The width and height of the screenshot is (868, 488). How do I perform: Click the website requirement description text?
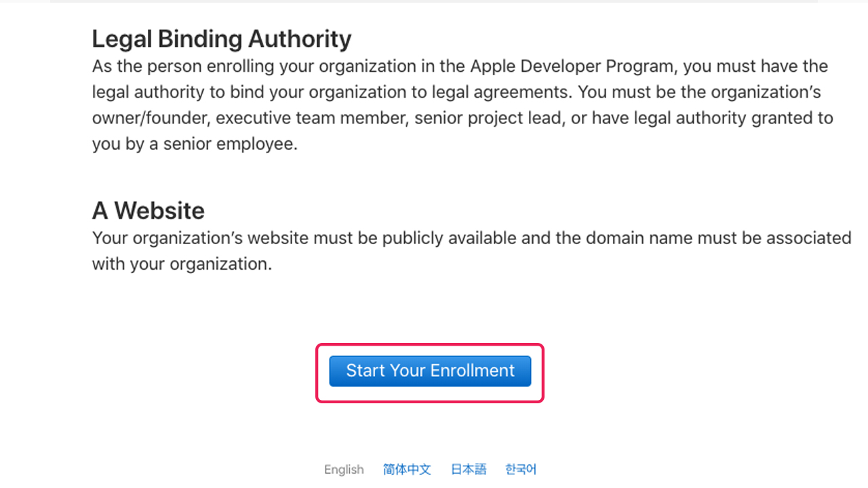tap(471, 251)
